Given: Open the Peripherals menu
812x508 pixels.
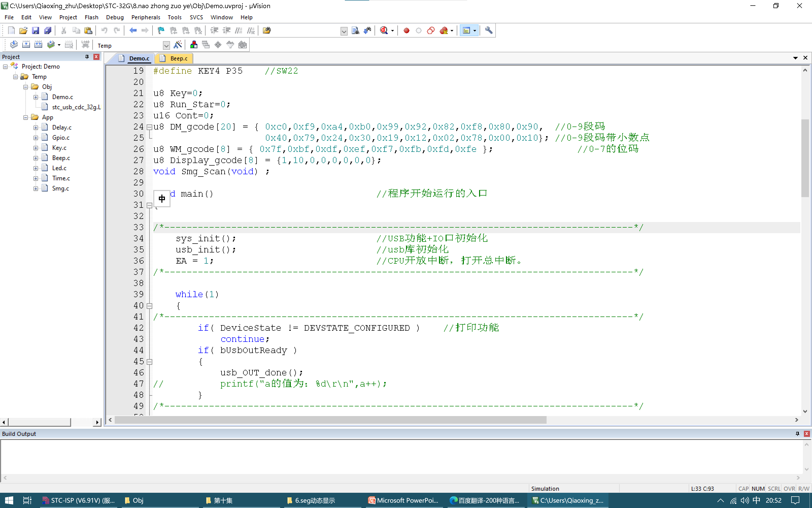Looking at the screenshot, I should coord(146,17).
